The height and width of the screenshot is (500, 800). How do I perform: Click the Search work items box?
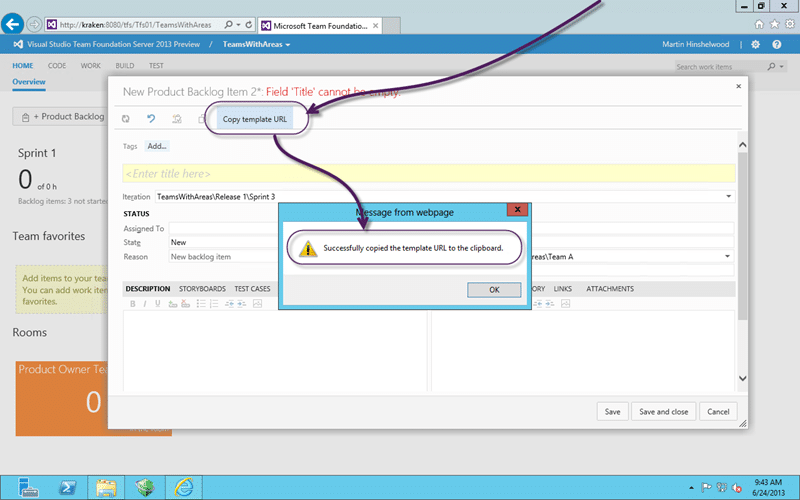pos(720,67)
